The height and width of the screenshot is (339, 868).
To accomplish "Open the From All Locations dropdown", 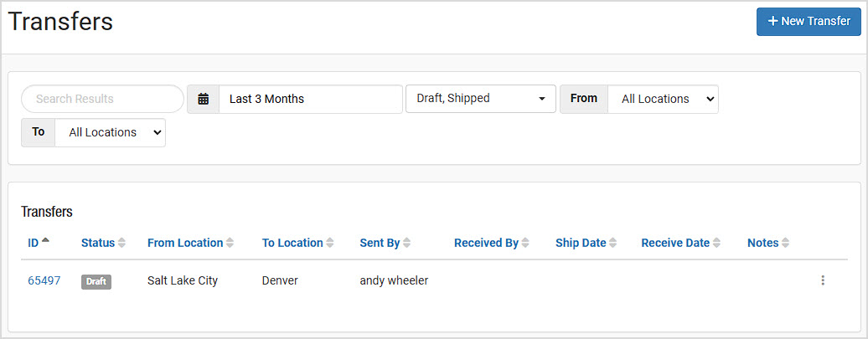I will tap(663, 99).
